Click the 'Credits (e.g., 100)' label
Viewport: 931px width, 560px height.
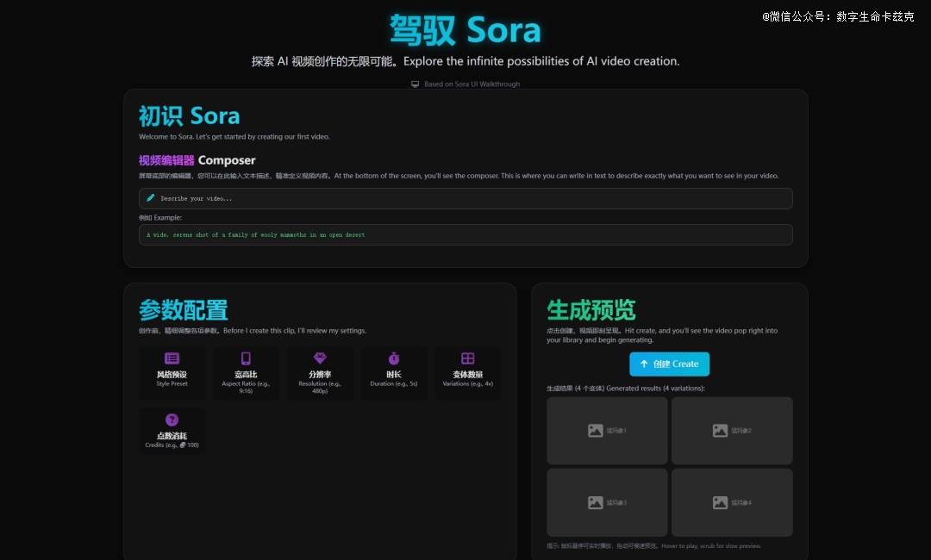coord(172,445)
